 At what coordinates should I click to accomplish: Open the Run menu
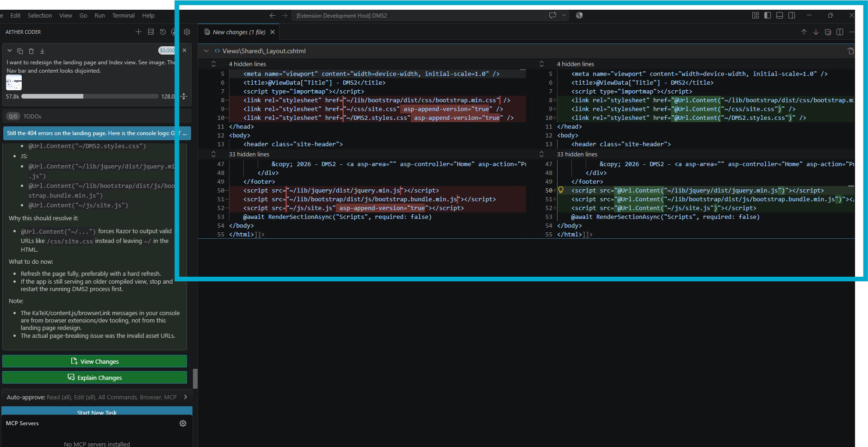pos(99,15)
